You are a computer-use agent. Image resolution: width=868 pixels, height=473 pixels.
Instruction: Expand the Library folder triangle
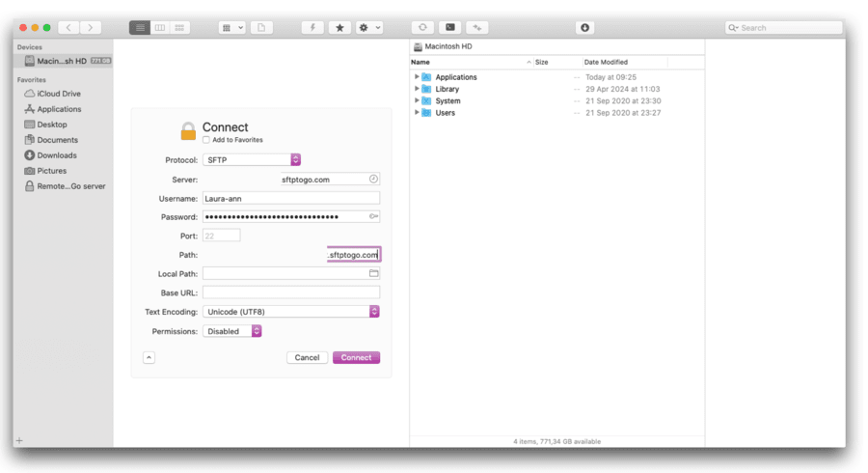(x=417, y=89)
